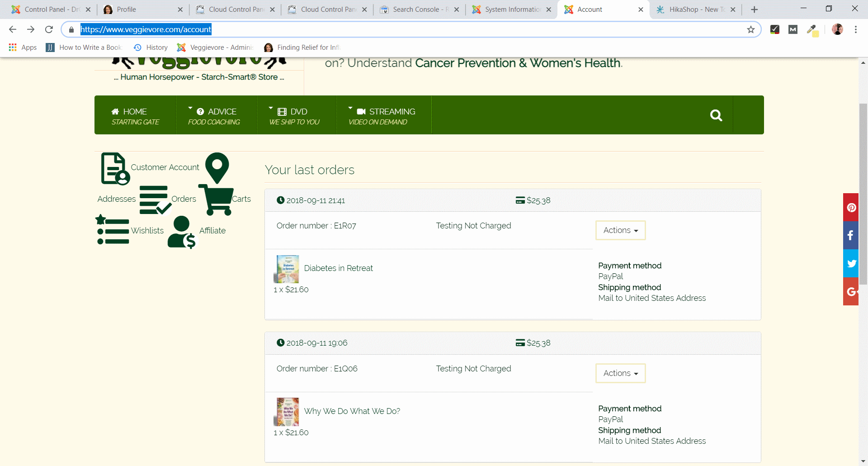This screenshot has height=466, width=868.
Task: Expand Actions dropdown for order E1R07
Action: tap(620, 230)
